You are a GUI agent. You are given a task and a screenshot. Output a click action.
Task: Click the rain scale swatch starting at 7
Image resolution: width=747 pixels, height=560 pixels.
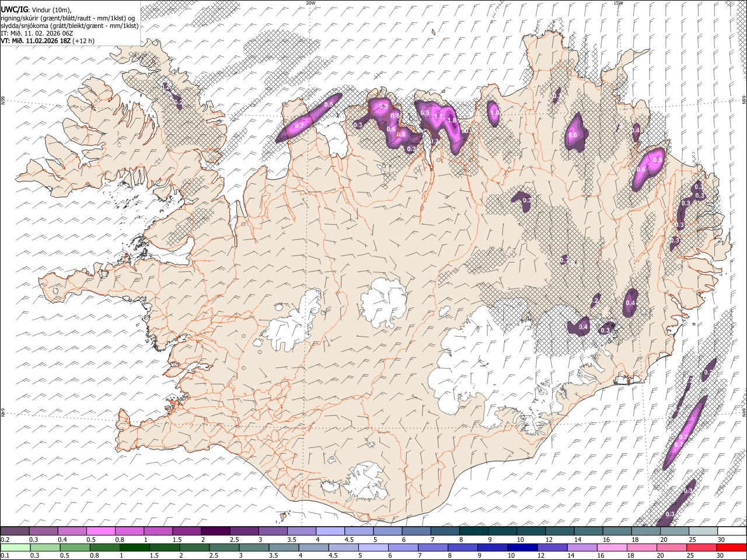(x=433, y=548)
